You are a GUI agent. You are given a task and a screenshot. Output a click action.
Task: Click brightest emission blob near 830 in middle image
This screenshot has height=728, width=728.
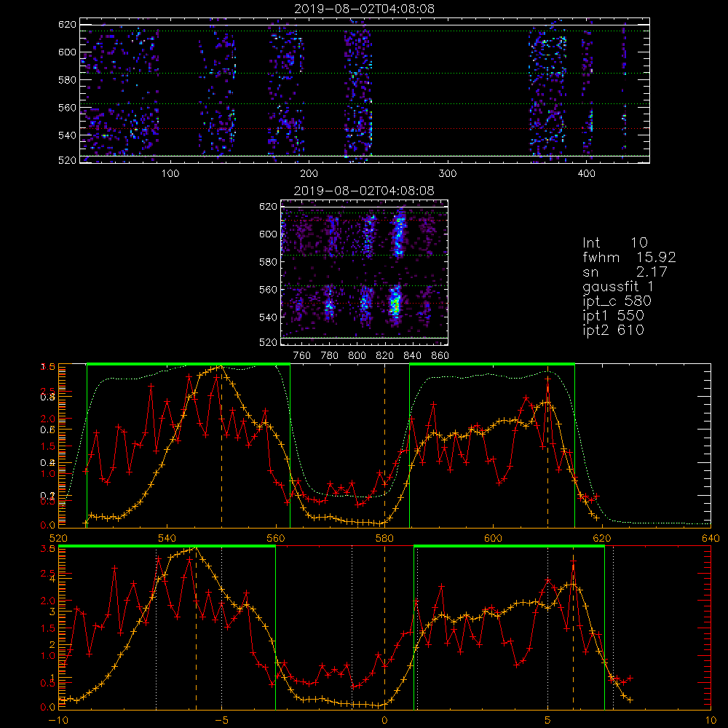395,304
